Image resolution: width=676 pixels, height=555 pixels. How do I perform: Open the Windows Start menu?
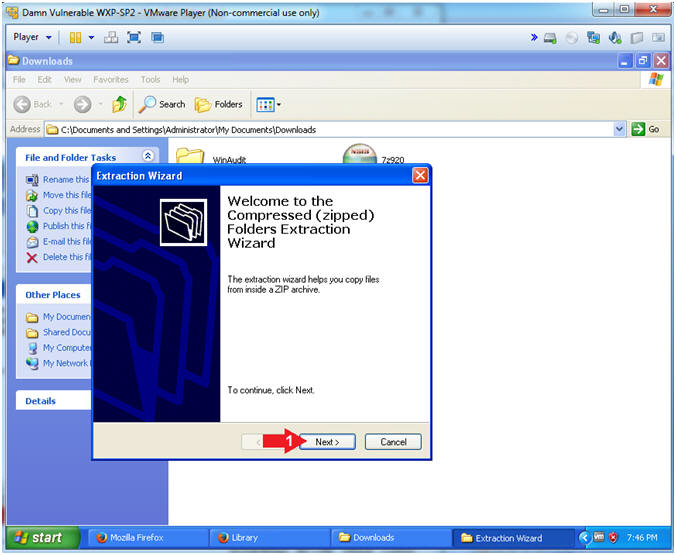[x=42, y=537]
